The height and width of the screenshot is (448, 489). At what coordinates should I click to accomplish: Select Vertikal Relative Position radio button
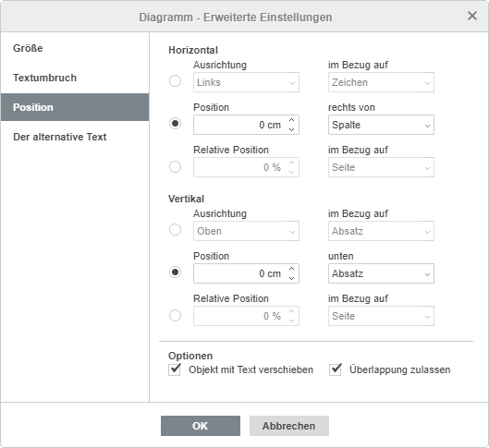175,315
